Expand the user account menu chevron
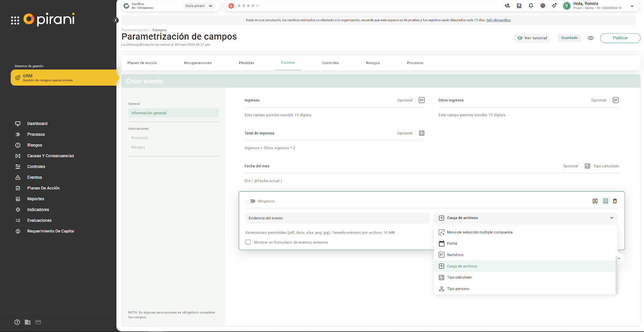Screen dimensions: 644x332 pos(632,6)
